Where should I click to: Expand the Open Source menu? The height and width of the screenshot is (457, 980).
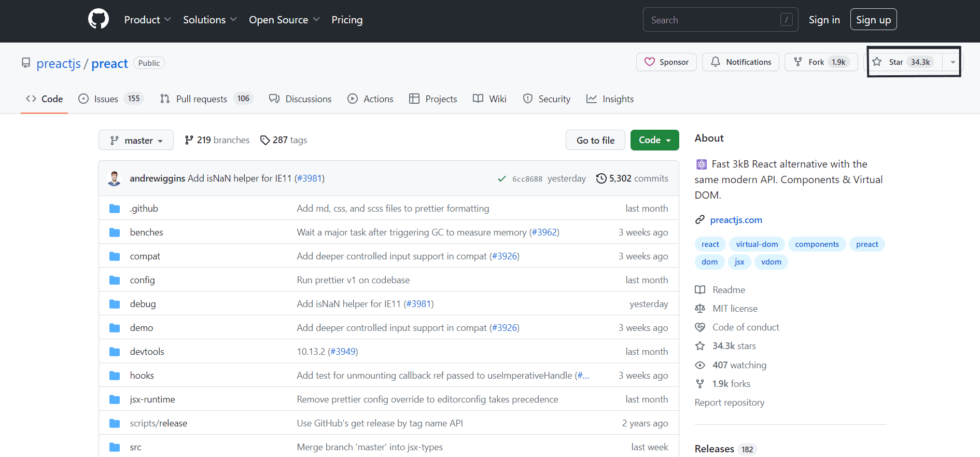pos(284,20)
